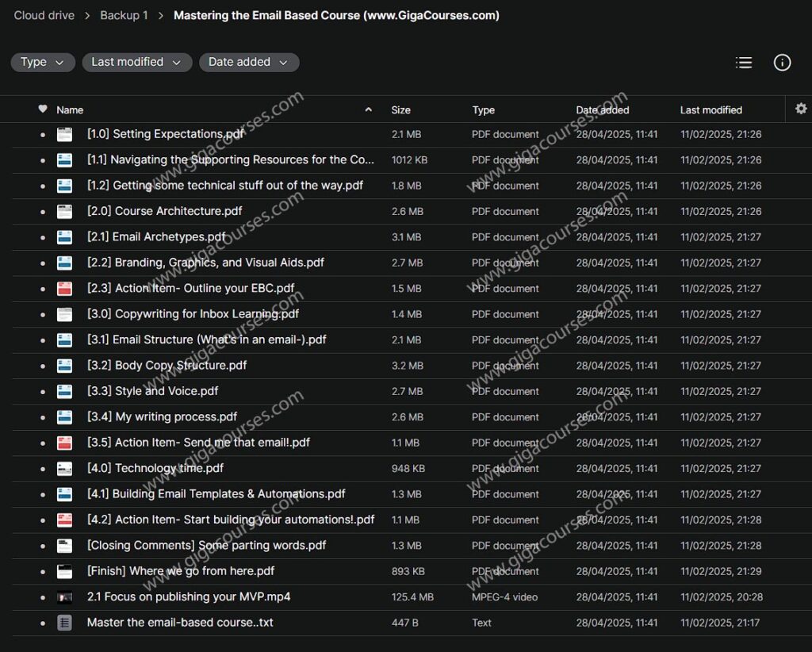The image size is (812, 652).
Task: Click PDF icon beside [1.0] Setting Expectations.pdf
Action: [64, 134]
